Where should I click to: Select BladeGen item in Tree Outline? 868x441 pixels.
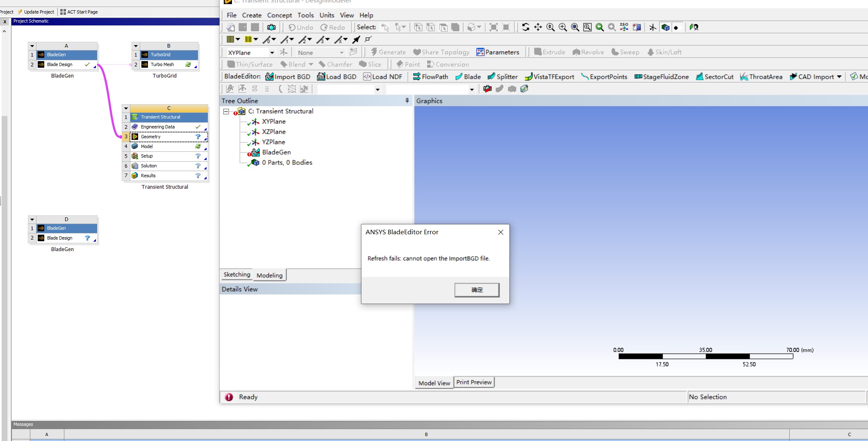276,152
